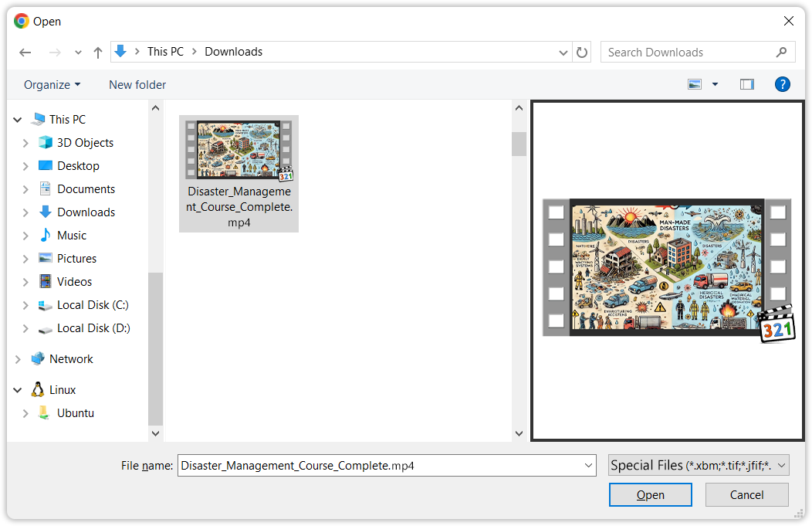Click the Ubuntu item under Linux

tap(75, 413)
